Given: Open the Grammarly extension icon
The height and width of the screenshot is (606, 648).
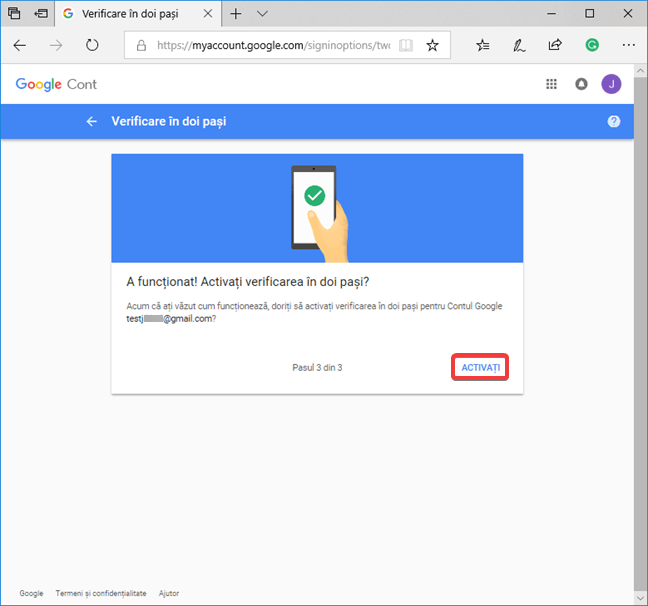Looking at the screenshot, I should pos(592,45).
